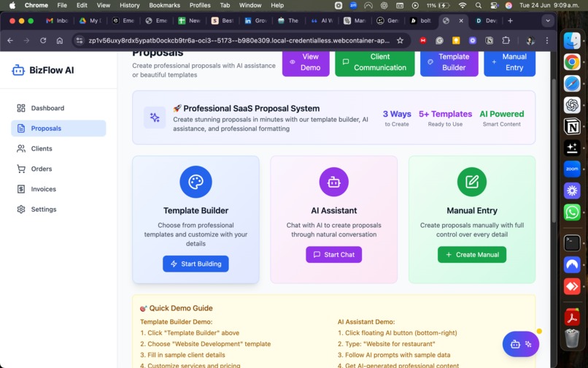Open the Orders section
This screenshot has height=368, width=588.
[58, 169]
